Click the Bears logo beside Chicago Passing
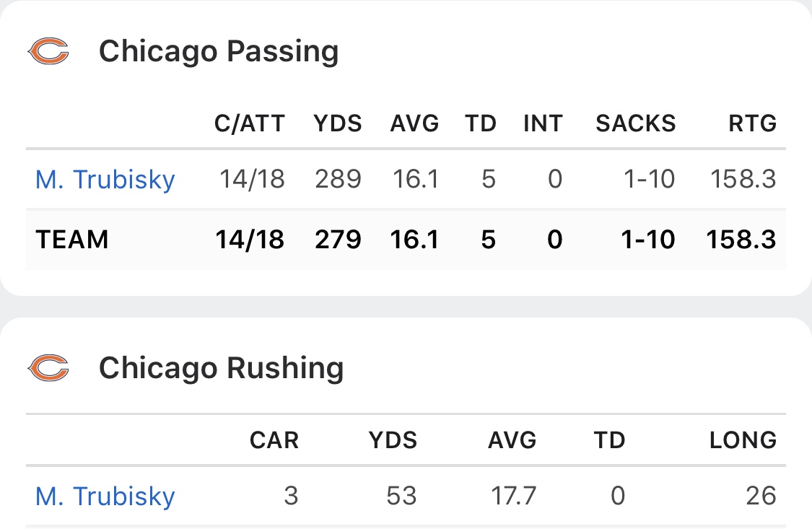The image size is (812, 529). click(x=48, y=51)
